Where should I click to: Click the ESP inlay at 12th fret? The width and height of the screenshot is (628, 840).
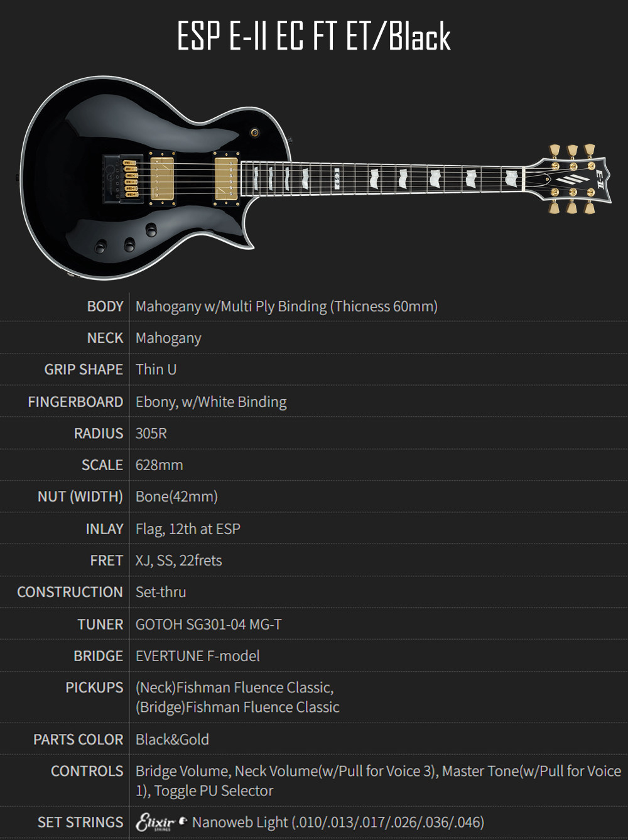pos(337,178)
